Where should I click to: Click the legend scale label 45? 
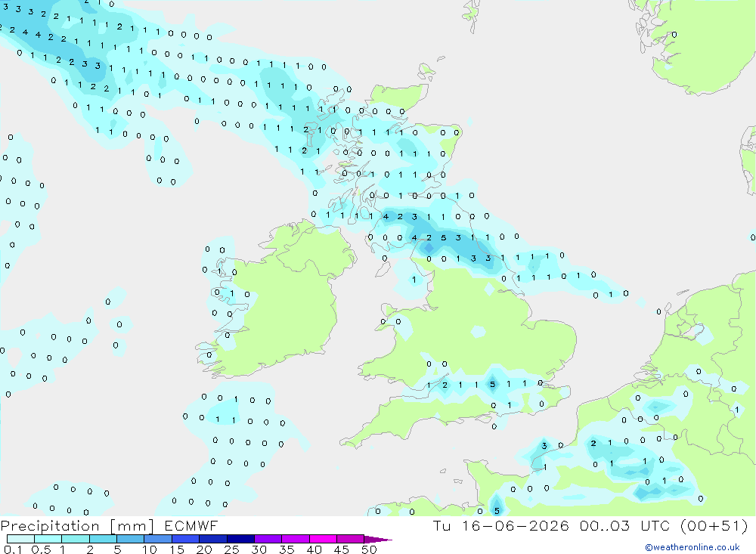point(342,549)
